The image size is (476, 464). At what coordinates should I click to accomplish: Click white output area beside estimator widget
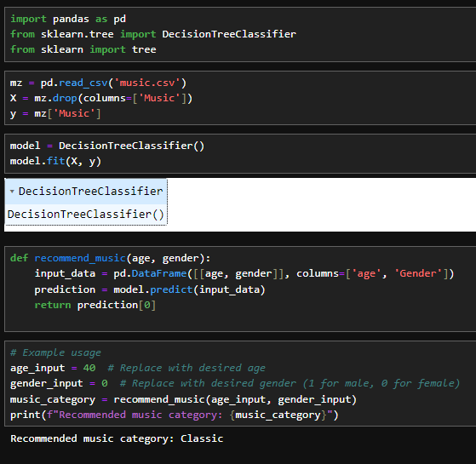321,205
